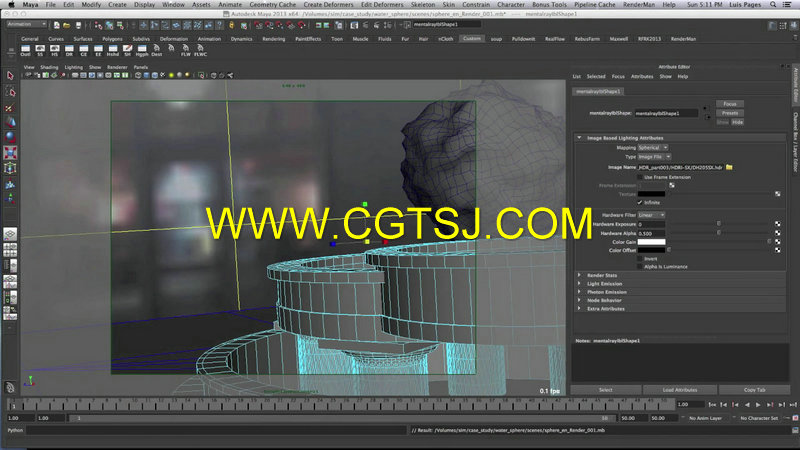
Task: Click the Hardware Alpha slider handle
Action: pos(719,233)
